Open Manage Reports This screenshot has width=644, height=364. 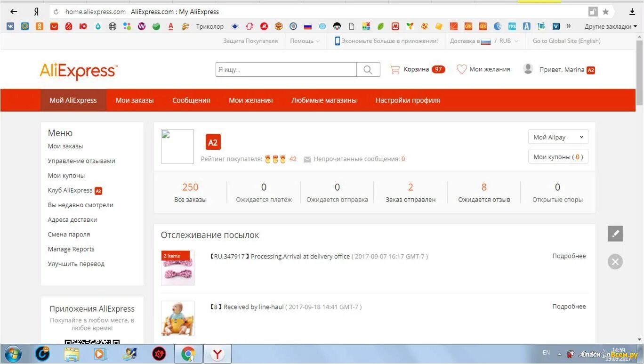point(71,249)
